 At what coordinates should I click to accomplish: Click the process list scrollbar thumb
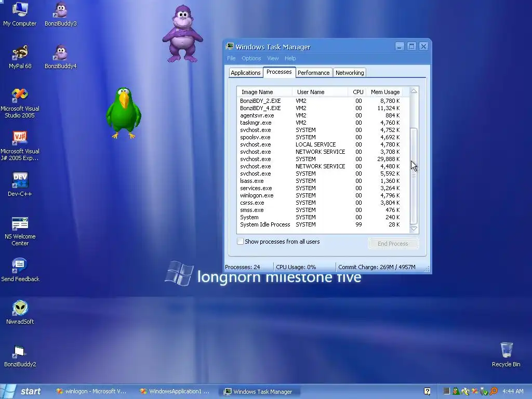coord(414,176)
